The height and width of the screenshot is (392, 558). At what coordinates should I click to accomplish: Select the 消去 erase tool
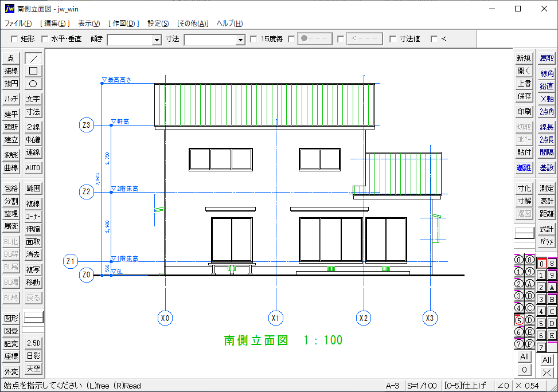[x=33, y=255]
